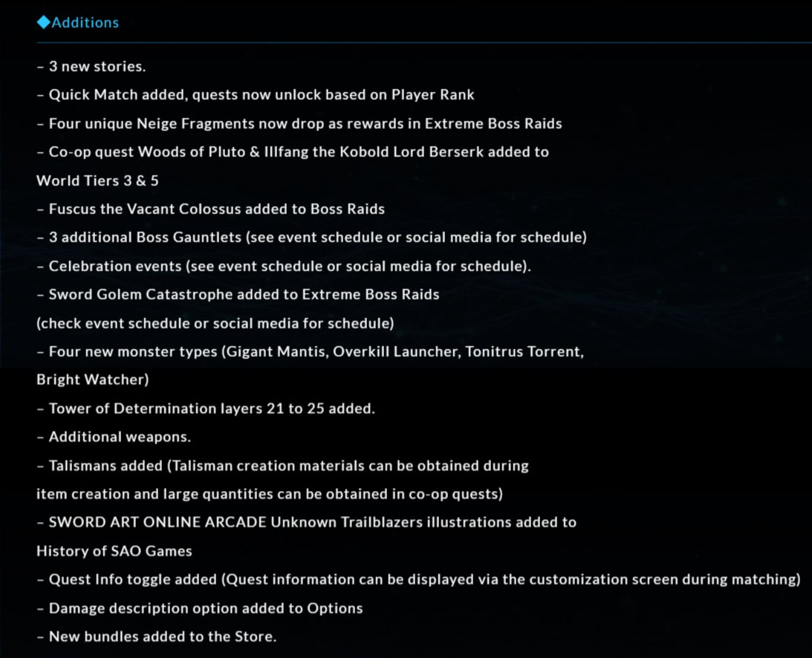
Task: Click the Tower of Determination layers entry
Action: [x=206, y=408]
